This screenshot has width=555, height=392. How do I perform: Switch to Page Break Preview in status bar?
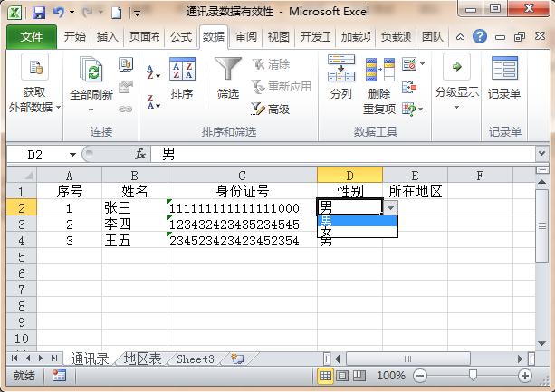point(359,375)
